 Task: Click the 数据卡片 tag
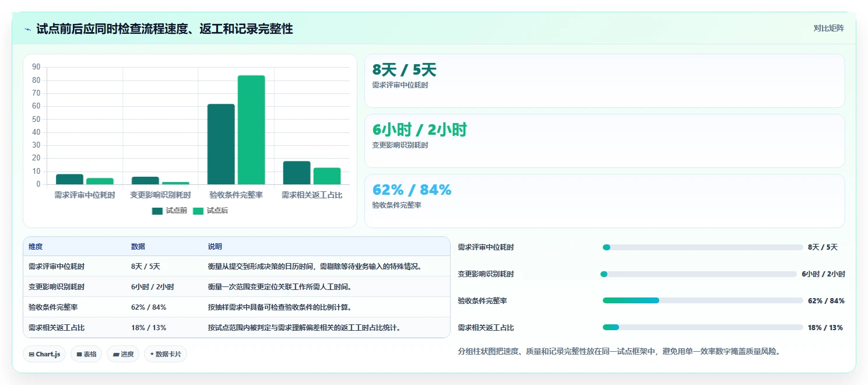[x=166, y=354]
